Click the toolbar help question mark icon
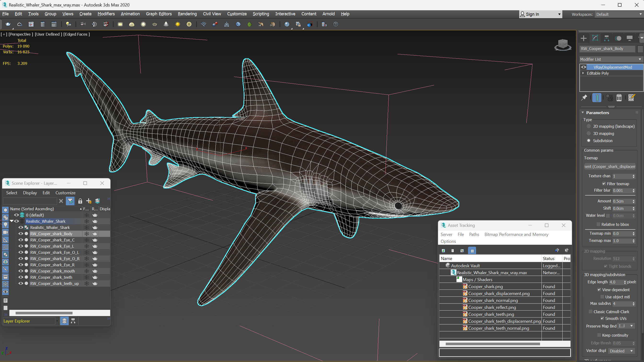 pos(336,24)
